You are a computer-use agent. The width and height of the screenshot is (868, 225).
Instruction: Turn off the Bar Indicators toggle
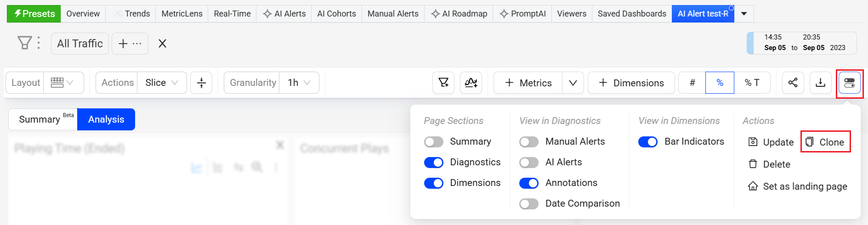[648, 142]
